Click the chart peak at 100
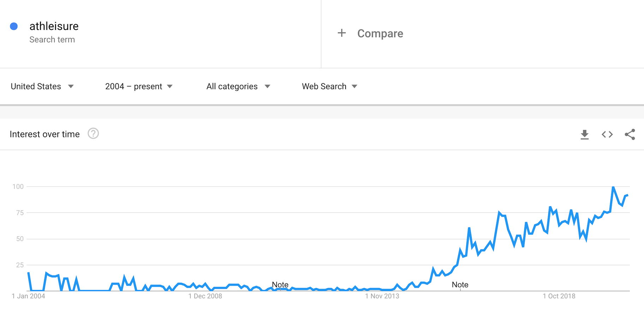 coord(613,187)
